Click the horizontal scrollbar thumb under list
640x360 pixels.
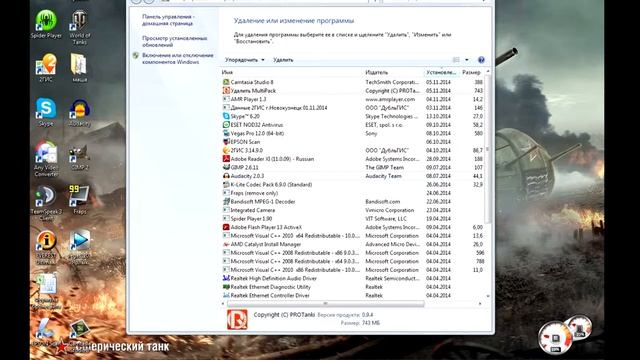point(325,304)
